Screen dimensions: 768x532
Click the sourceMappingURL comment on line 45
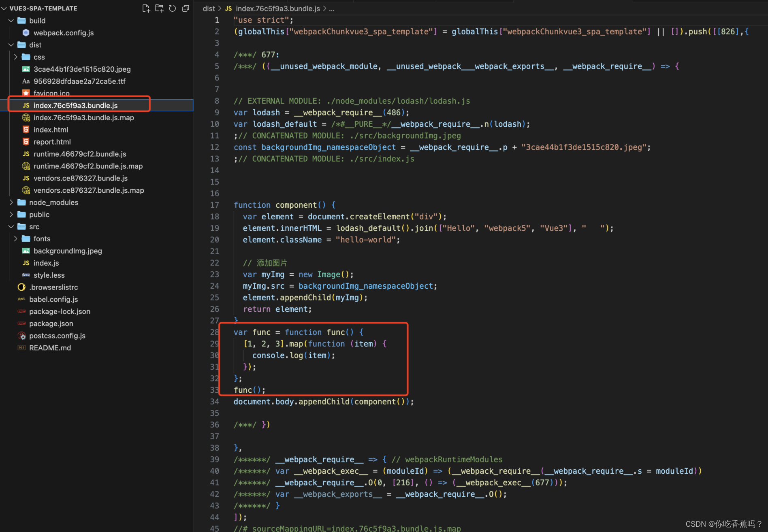point(347,528)
